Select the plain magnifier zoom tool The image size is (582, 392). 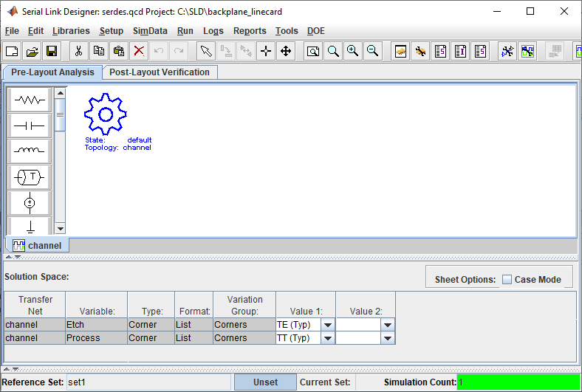point(333,51)
